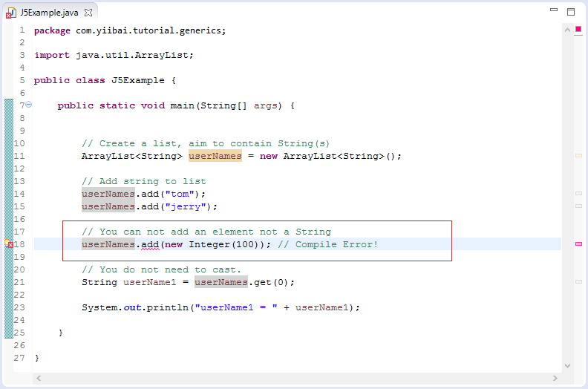This screenshot has height=389, width=588.
Task: Click the args parameter on line 7
Action: [x=266, y=105]
